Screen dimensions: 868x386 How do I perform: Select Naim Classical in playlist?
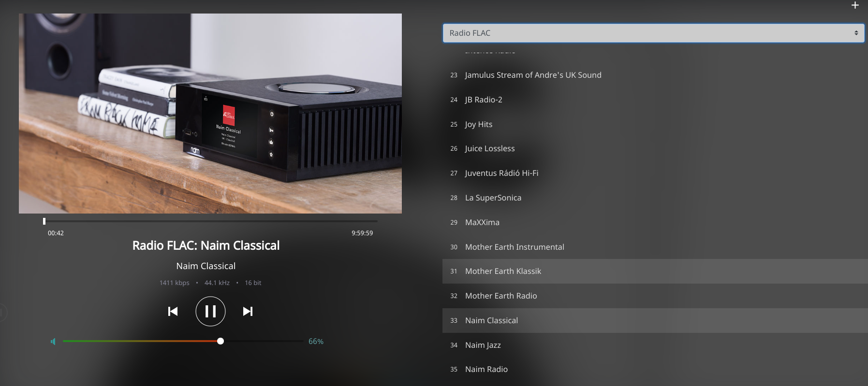pos(655,320)
